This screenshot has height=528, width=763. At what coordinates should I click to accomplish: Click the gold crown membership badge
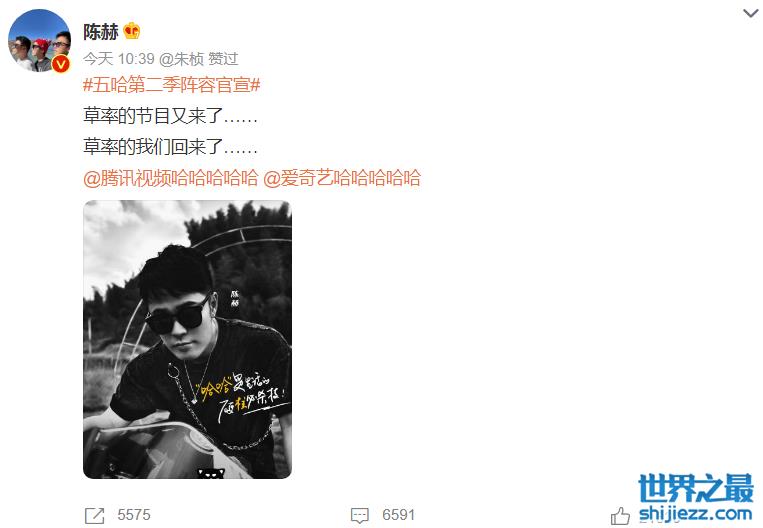coord(132,31)
